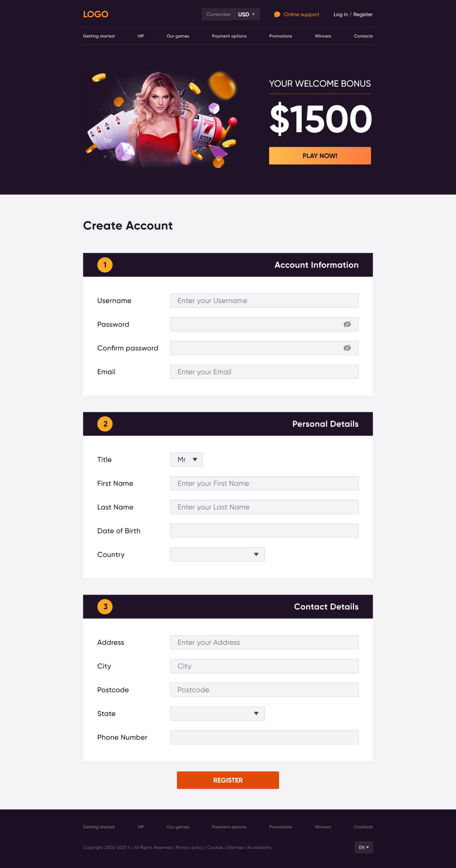Toggle visibility of the Password field
456x868 pixels.
point(347,324)
